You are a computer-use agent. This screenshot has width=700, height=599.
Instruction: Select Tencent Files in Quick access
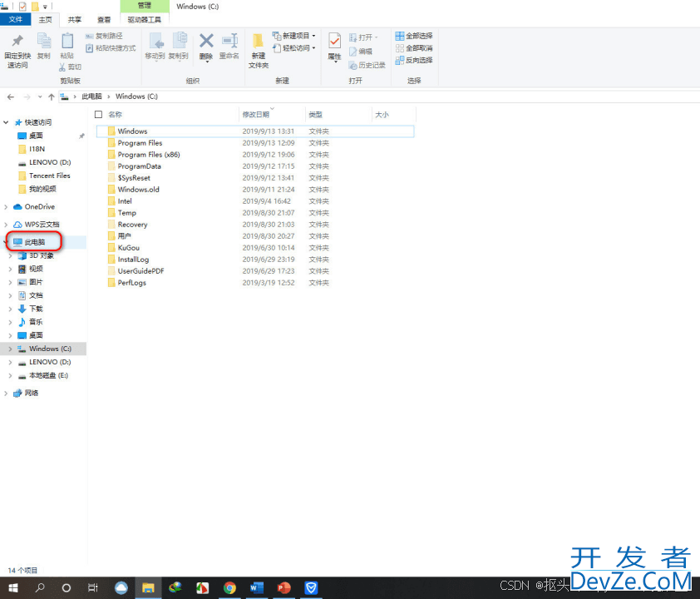pos(50,176)
